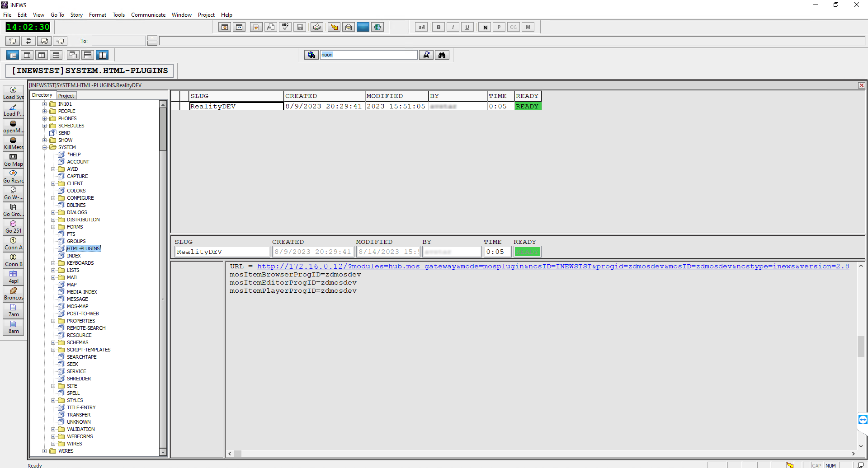Click the KillMess sidebar icon
This screenshot has width=868, height=468.
[14, 143]
